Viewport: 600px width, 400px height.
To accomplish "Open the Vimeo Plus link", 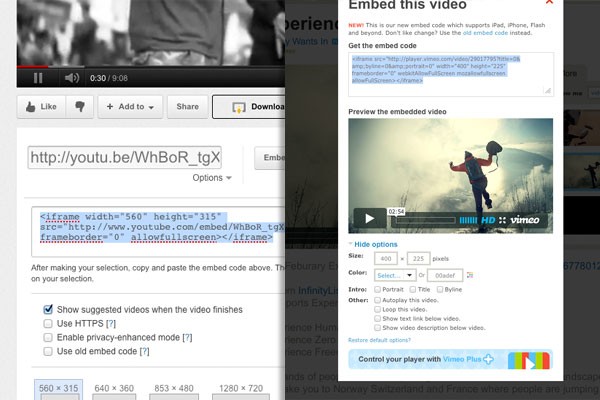I will [468, 359].
